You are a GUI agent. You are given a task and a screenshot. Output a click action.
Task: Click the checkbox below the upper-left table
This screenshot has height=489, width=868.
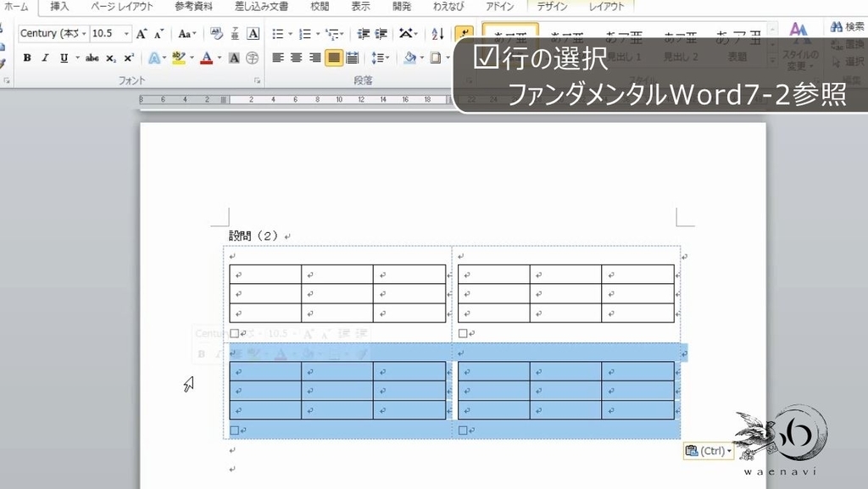tap(234, 334)
